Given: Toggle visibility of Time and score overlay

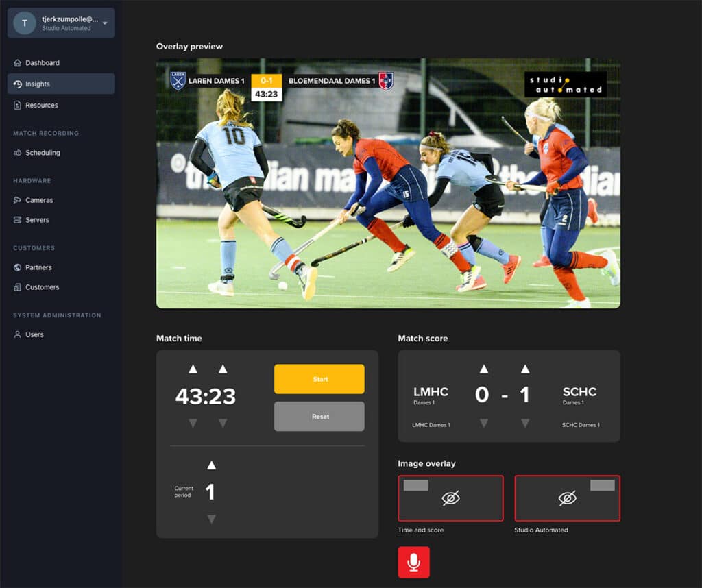Looking at the screenshot, I should [x=450, y=498].
